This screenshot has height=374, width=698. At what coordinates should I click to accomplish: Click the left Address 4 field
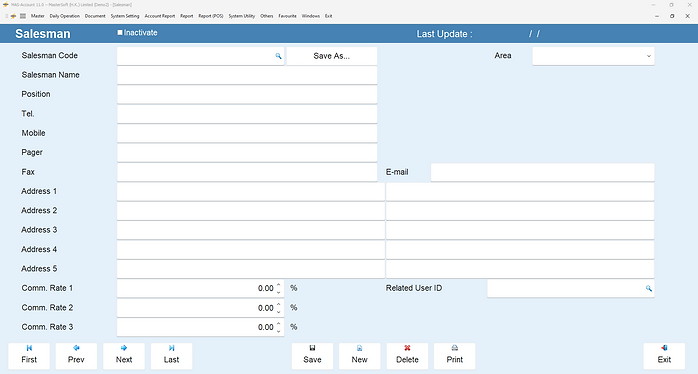click(x=251, y=250)
